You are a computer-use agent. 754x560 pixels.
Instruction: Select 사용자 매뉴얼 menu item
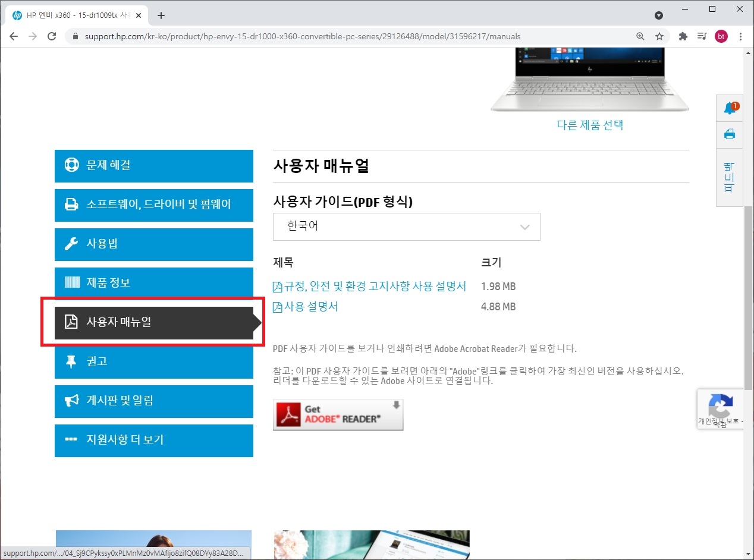154,322
